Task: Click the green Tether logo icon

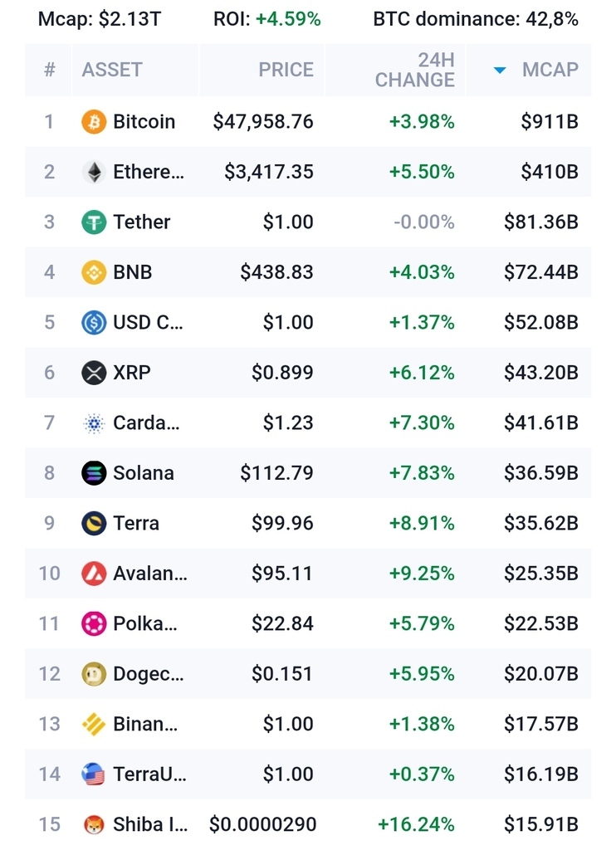Action: tap(94, 222)
